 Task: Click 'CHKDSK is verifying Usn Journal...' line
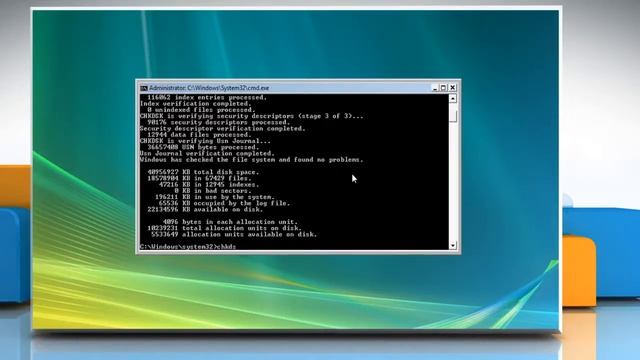tap(205, 141)
